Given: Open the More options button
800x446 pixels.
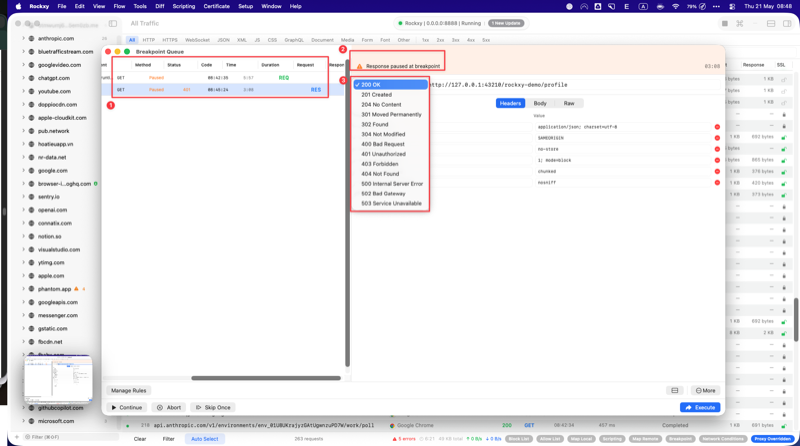Looking at the screenshot, I should click(x=706, y=390).
